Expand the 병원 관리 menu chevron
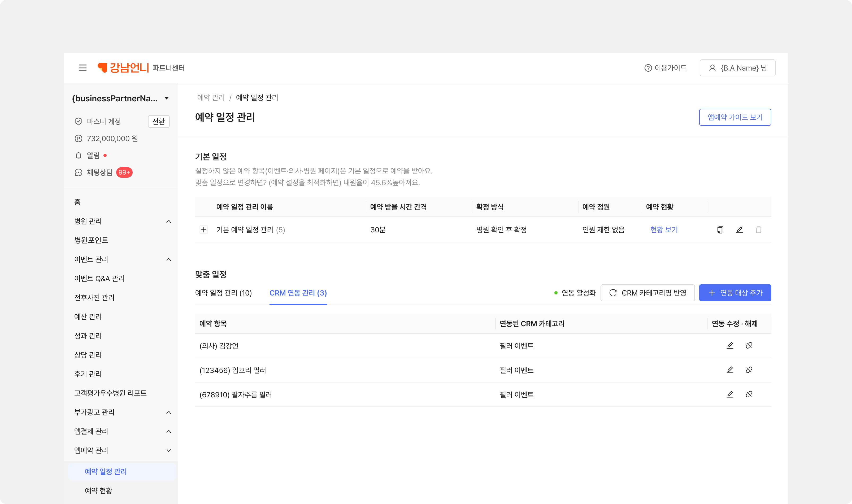Viewport: 852px width, 504px height. [x=168, y=221]
